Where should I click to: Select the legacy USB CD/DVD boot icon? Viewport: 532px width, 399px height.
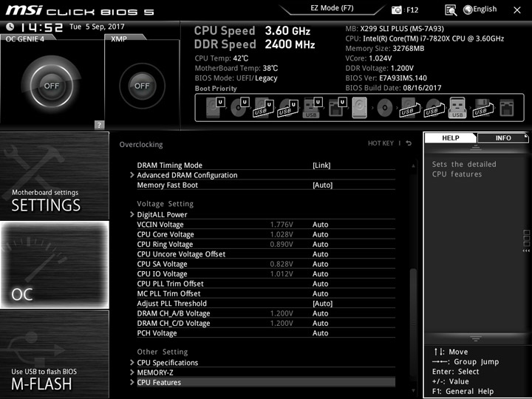434,108
